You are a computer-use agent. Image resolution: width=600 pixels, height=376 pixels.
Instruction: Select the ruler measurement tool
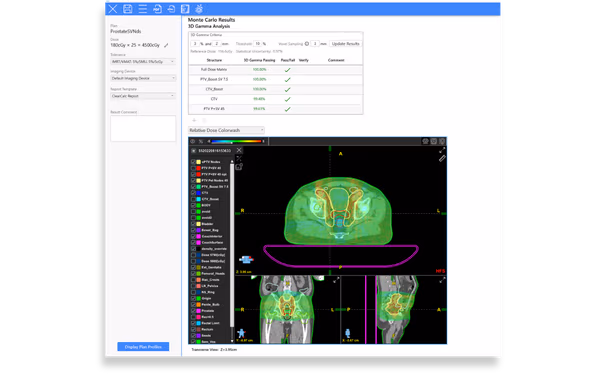tap(442, 158)
